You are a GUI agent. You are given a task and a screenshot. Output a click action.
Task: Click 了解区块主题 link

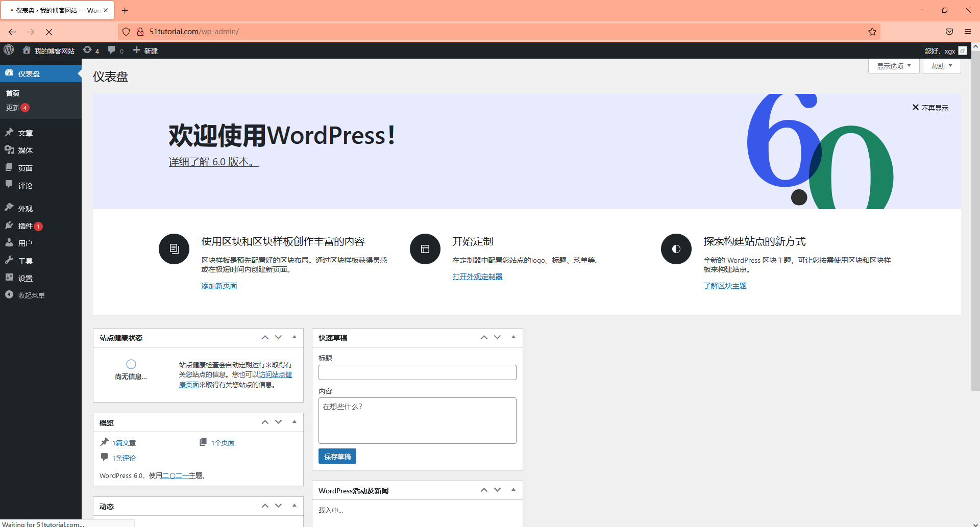tap(725, 286)
